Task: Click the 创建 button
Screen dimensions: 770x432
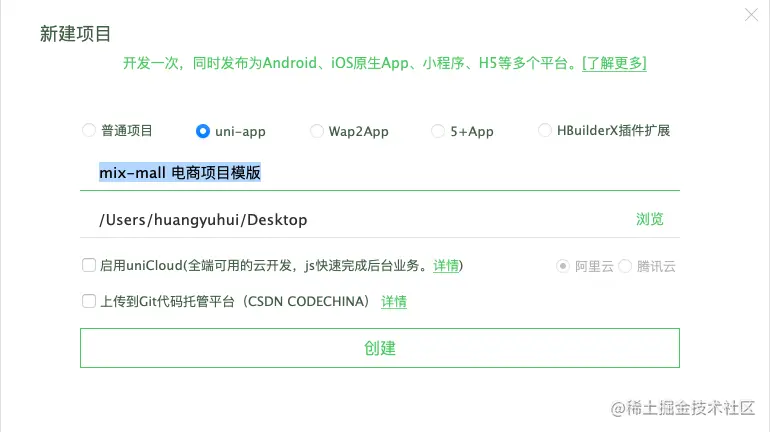Action: pyautogui.click(x=380, y=348)
